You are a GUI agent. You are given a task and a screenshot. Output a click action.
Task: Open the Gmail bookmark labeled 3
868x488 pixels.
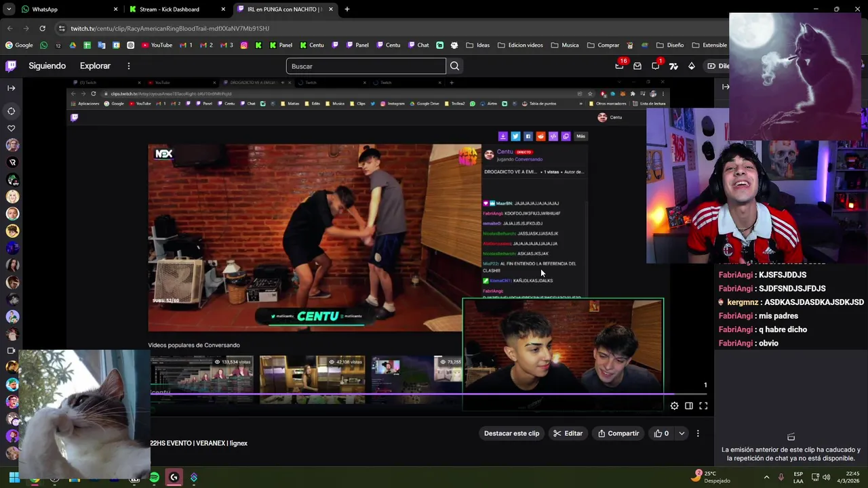227,45
